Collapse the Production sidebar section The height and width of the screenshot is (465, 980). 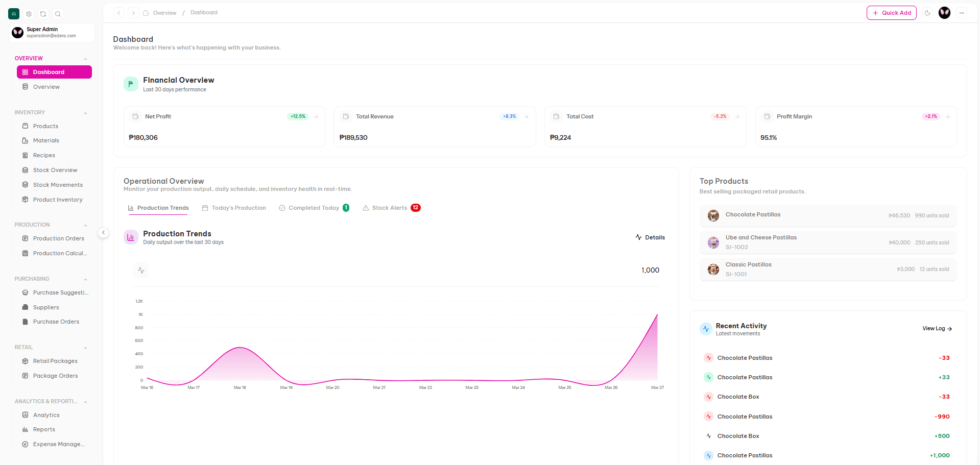click(x=85, y=225)
